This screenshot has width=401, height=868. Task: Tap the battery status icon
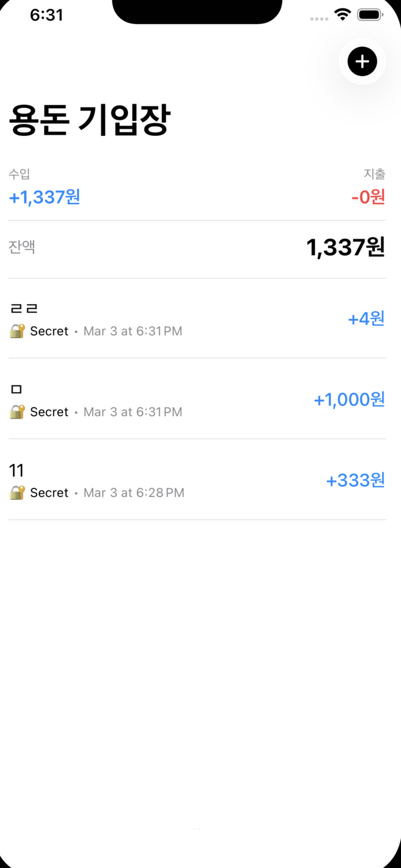point(370,15)
